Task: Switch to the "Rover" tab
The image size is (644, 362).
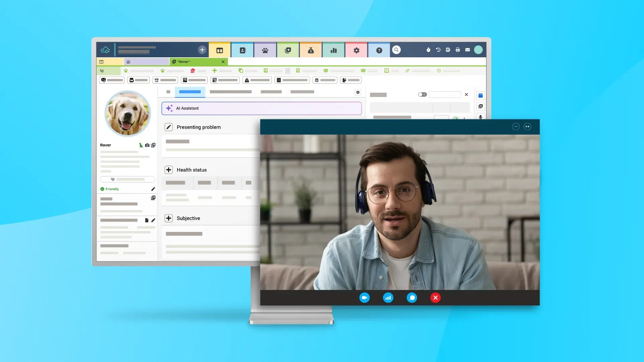Action: (199, 62)
